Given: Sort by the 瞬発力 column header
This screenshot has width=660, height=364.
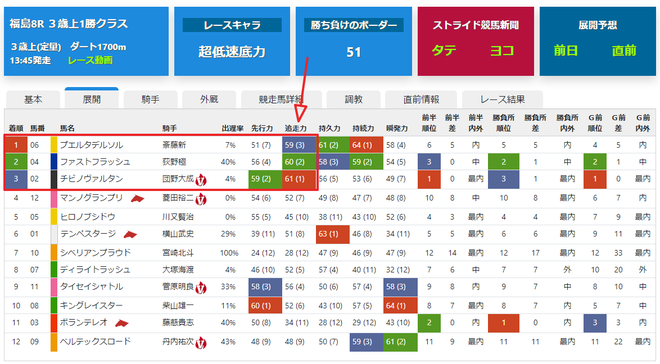Looking at the screenshot, I should pyautogui.click(x=397, y=128).
